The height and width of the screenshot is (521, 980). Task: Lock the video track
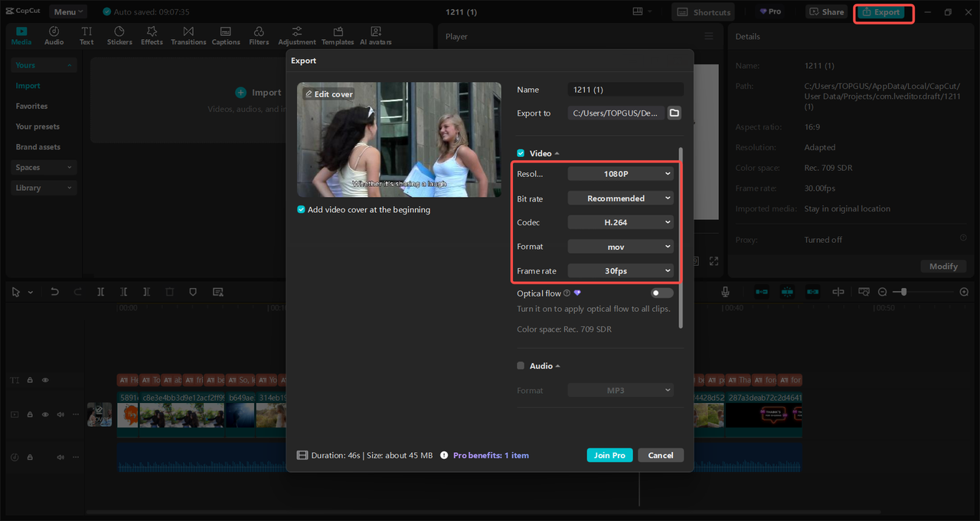[x=30, y=415]
